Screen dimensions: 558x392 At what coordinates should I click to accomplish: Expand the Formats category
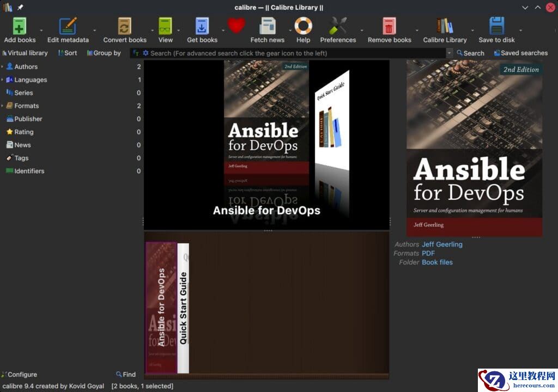click(x=2, y=106)
